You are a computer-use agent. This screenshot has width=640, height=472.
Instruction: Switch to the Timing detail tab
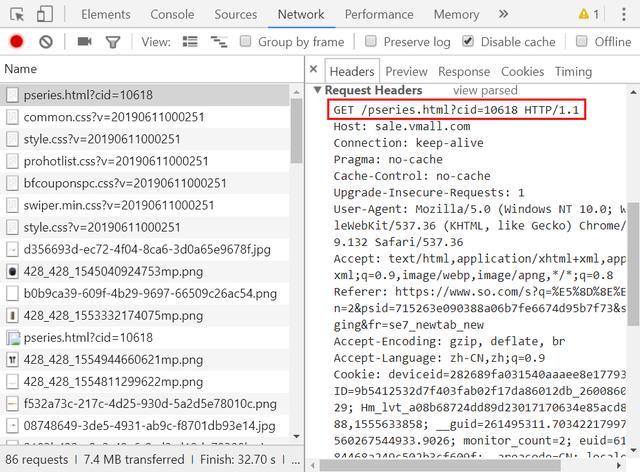573,71
